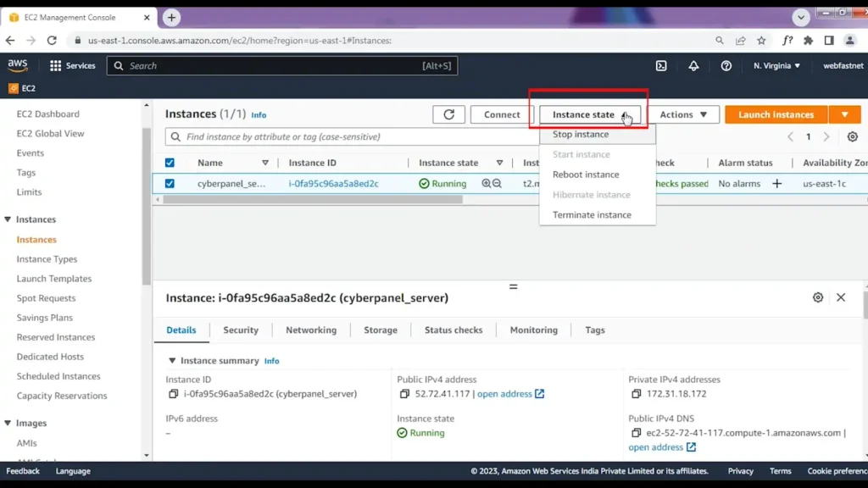Open the Instance state dropdown
The image size is (868, 488).
pos(590,114)
